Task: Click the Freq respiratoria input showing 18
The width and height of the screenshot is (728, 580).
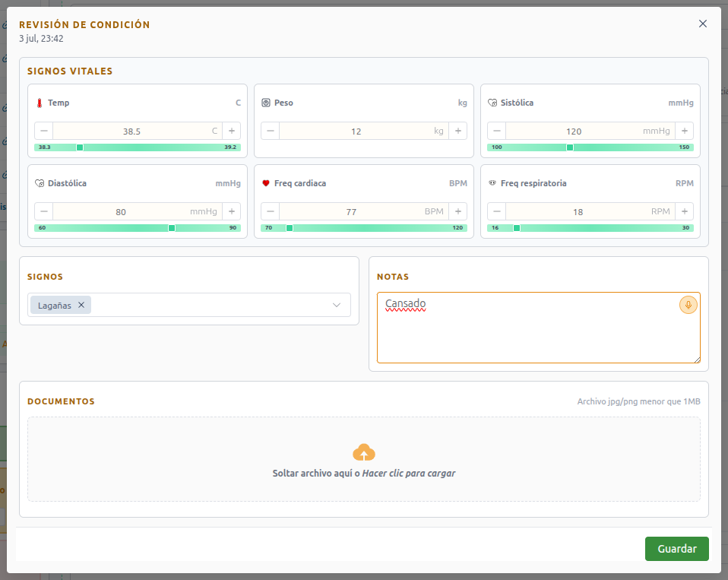Action: [590, 211]
